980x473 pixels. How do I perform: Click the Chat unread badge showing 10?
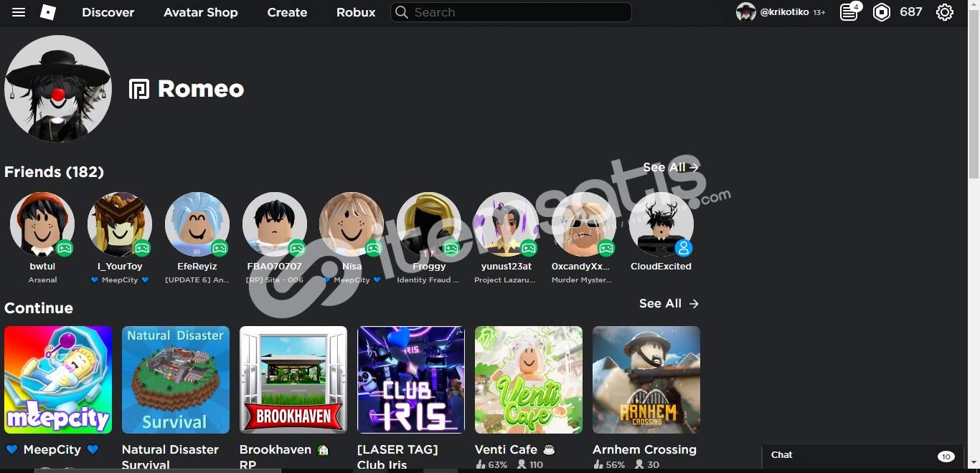pyautogui.click(x=946, y=457)
